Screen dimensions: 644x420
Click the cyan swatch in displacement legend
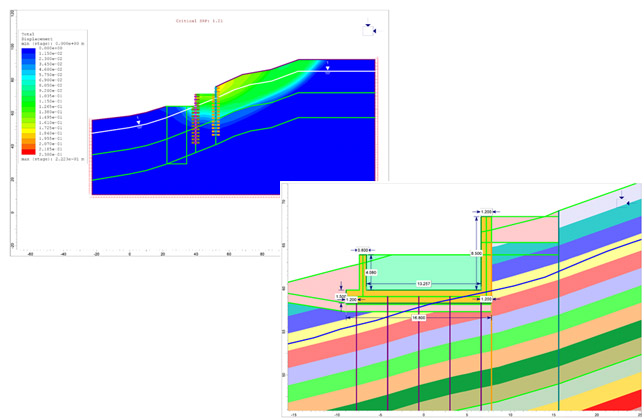point(28,78)
